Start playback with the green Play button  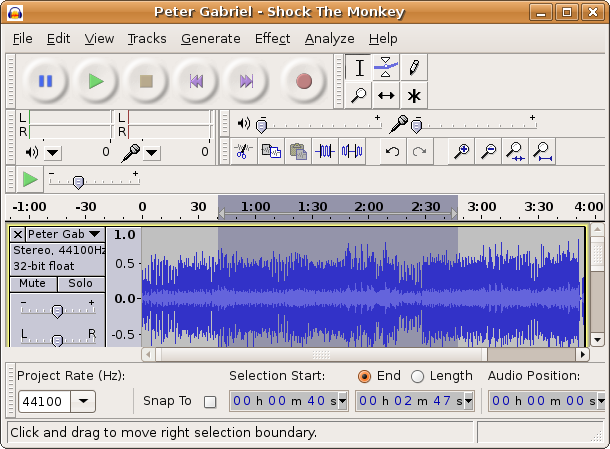[96, 81]
